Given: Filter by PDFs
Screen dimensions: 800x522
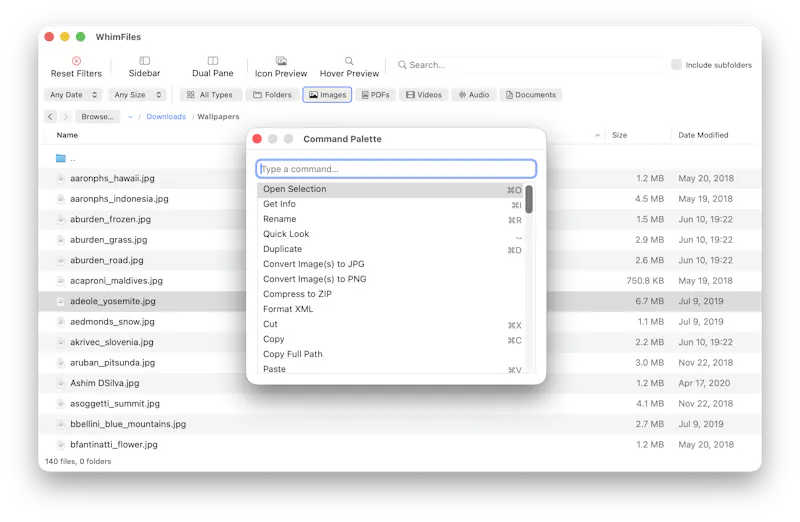Looking at the screenshot, I should [376, 95].
